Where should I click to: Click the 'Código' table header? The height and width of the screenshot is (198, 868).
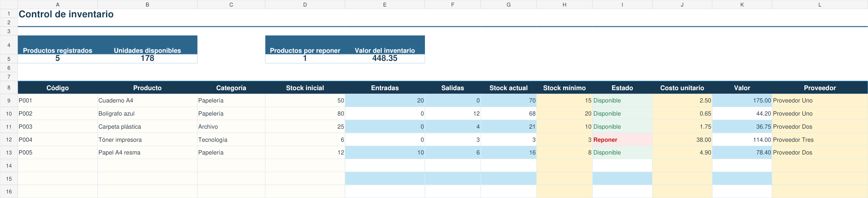(x=57, y=88)
